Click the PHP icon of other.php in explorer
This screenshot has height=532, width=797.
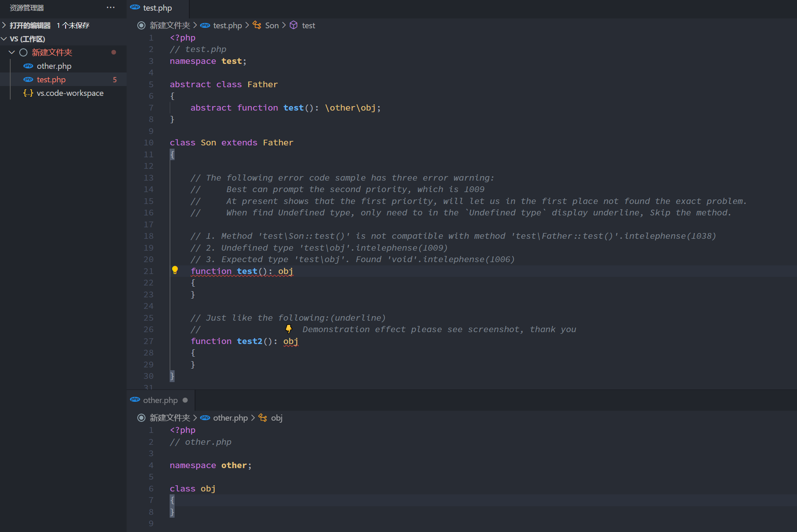coord(28,66)
